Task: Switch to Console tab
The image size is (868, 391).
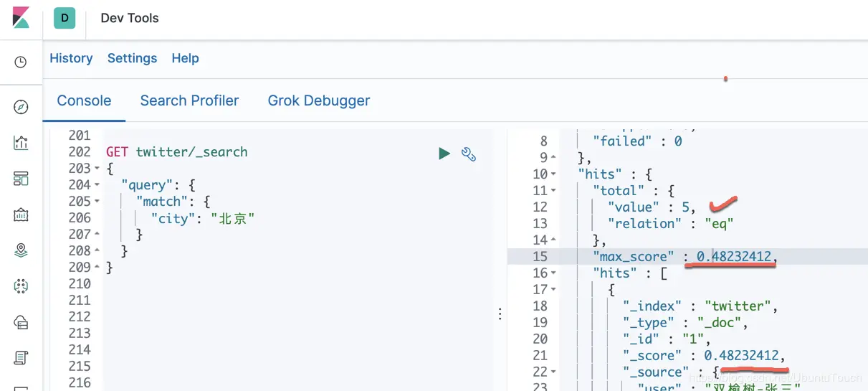Action: click(84, 100)
